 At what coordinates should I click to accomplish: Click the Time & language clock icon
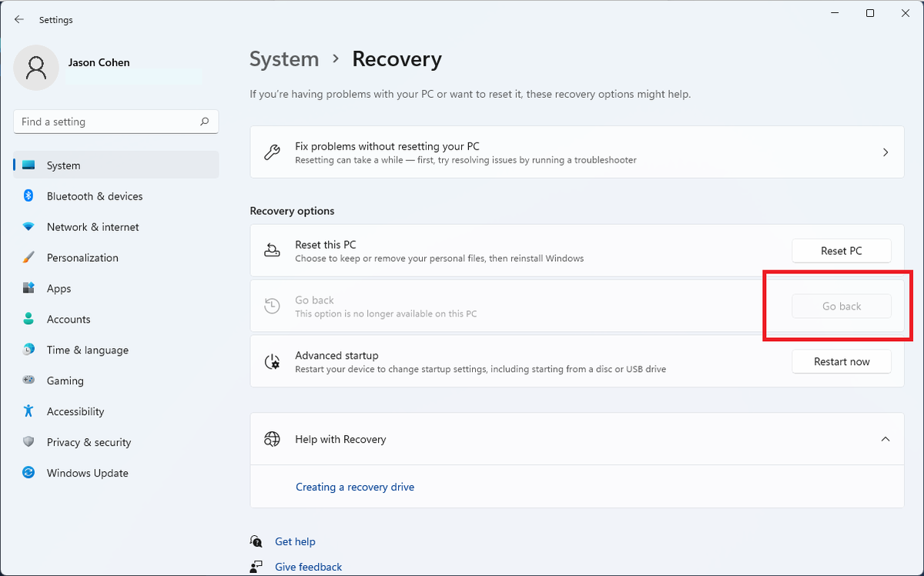[x=28, y=350]
